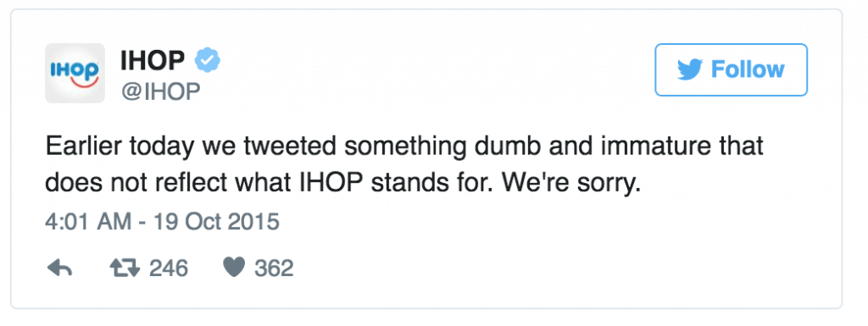Image resolution: width=868 pixels, height=326 pixels.
Task: Click the Twitter bird icon in Follow button
Action: [689, 70]
